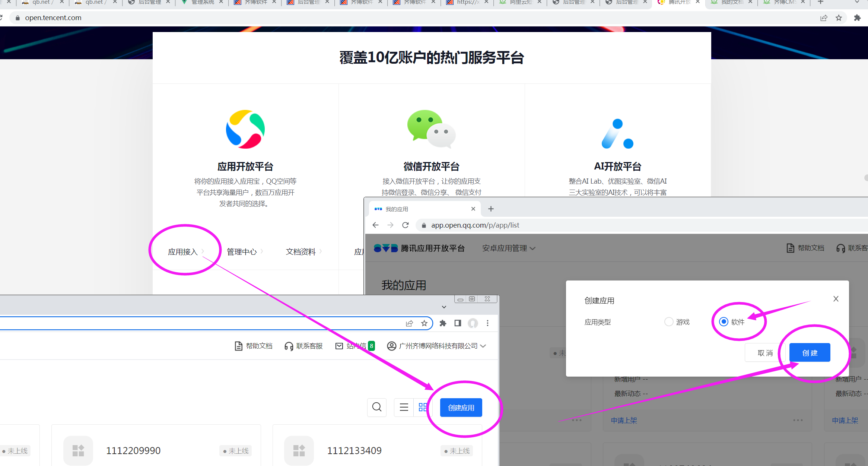Image resolution: width=868 pixels, height=466 pixels.
Task: Click the WeChat 微信开放平台 logo
Action: pyautogui.click(x=431, y=129)
